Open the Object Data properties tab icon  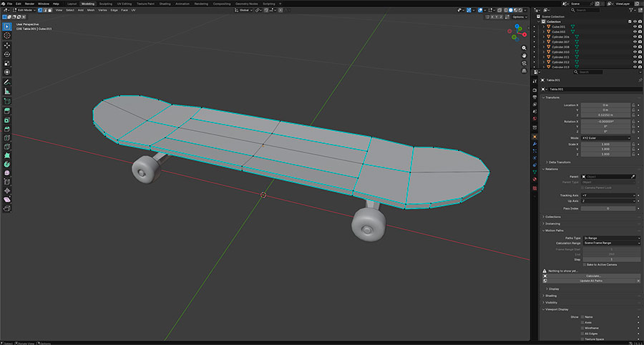[x=535, y=172]
